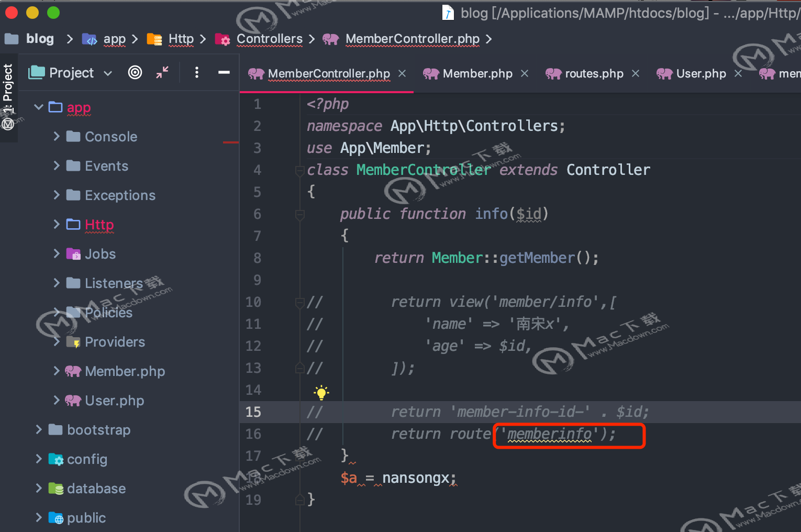This screenshot has width=801, height=532.
Task: Expand the Member.php tree node arrow
Action: coord(57,371)
